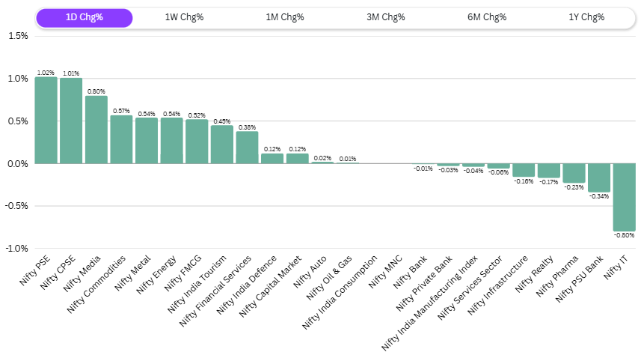This screenshot has height=361, width=644.
Task: Click the Nifty CPSE bar
Action: tap(71, 121)
